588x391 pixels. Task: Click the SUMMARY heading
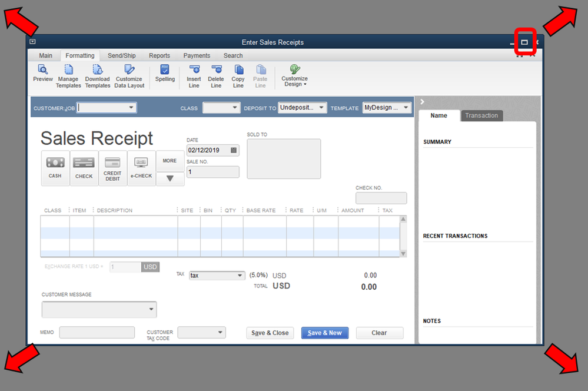point(437,142)
